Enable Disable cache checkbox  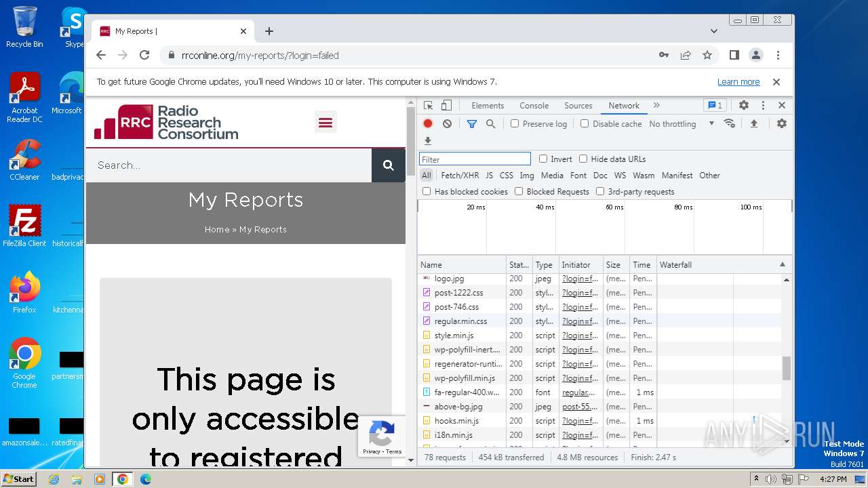tap(585, 124)
